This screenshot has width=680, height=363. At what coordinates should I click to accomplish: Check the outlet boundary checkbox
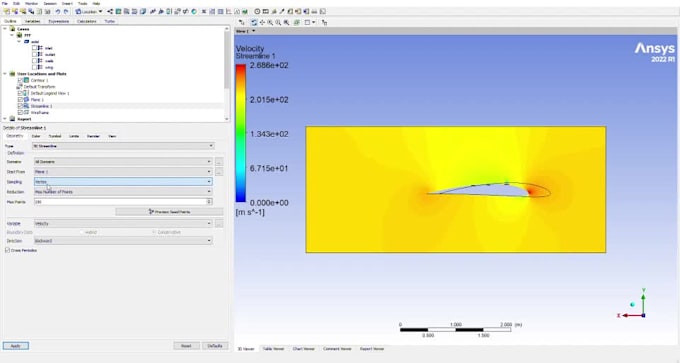point(34,55)
